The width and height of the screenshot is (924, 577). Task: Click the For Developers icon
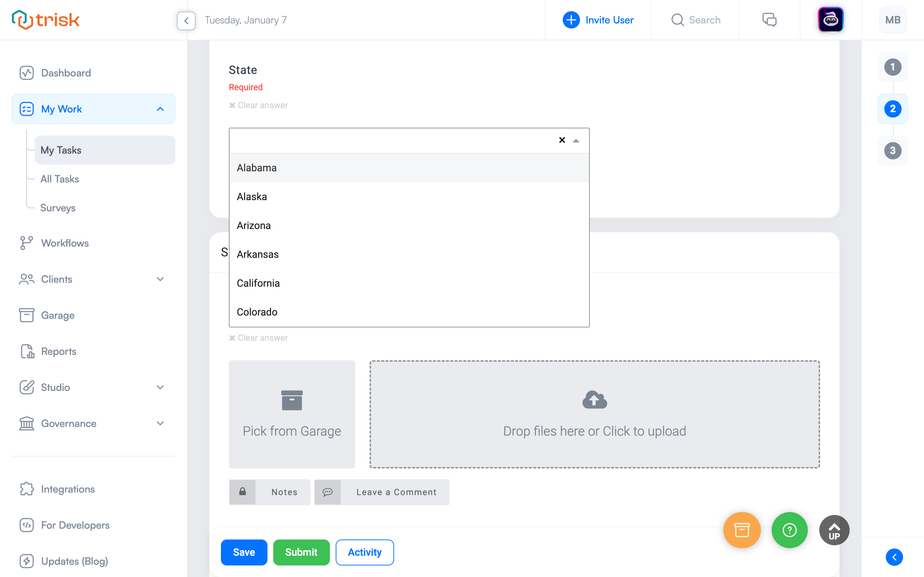pyautogui.click(x=26, y=525)
